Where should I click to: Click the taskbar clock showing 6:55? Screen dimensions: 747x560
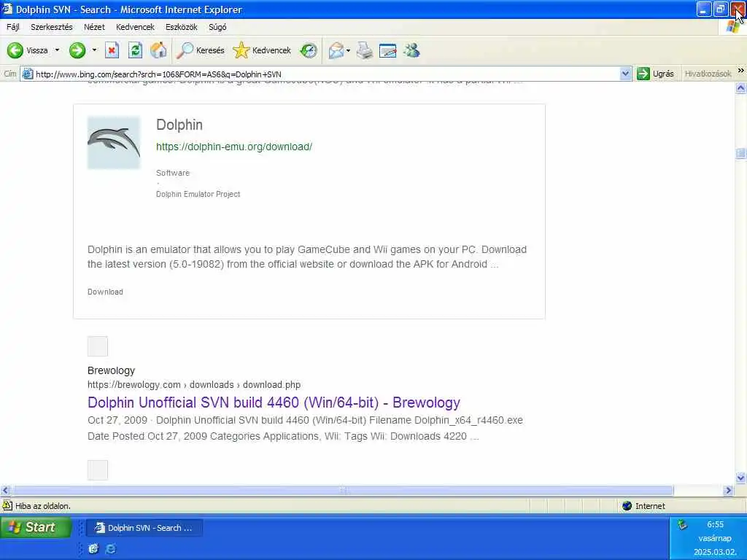point(715,524)
